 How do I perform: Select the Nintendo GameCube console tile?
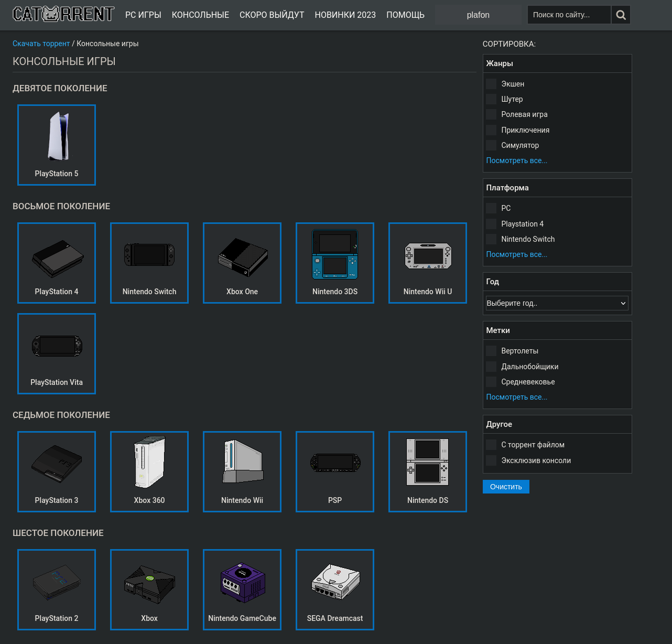point(242,589)
